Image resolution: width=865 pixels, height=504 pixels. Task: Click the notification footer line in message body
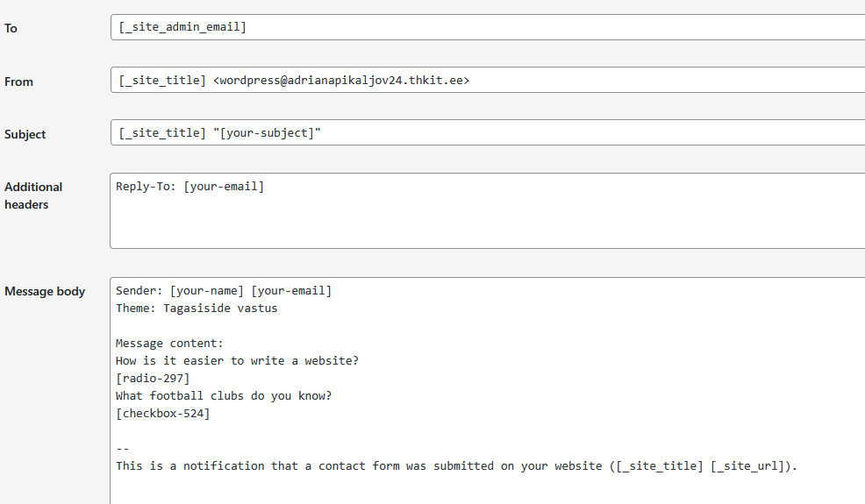click(x=456, y=466)
